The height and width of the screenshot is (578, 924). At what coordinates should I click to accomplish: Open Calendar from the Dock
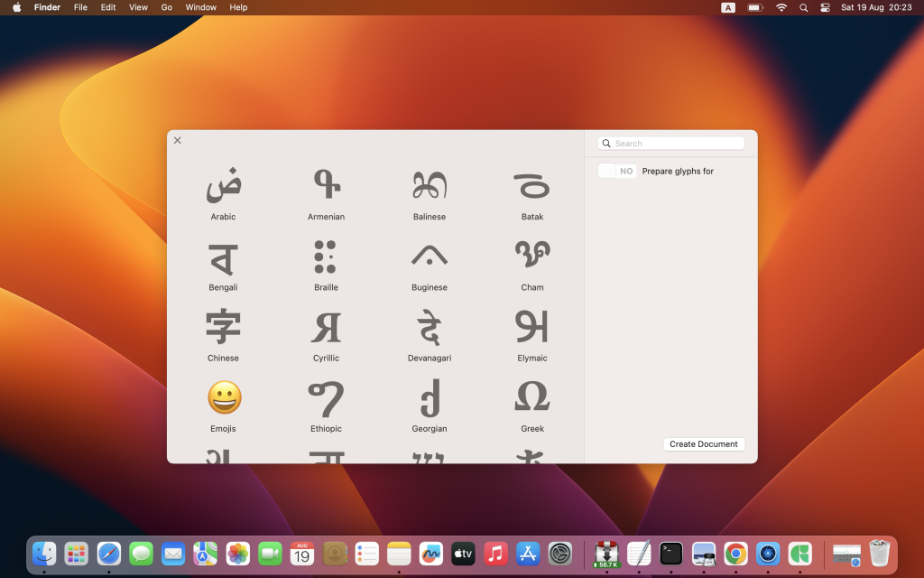302,554
